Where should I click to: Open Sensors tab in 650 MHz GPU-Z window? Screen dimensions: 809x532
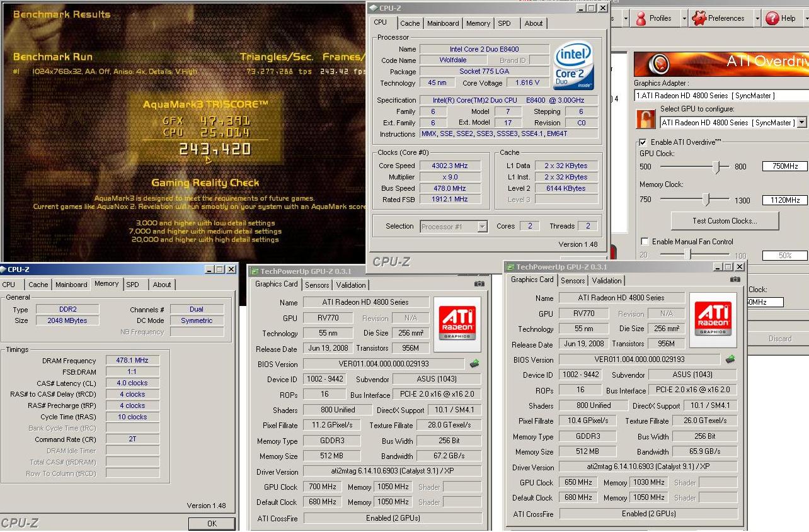tap(573, 281)
